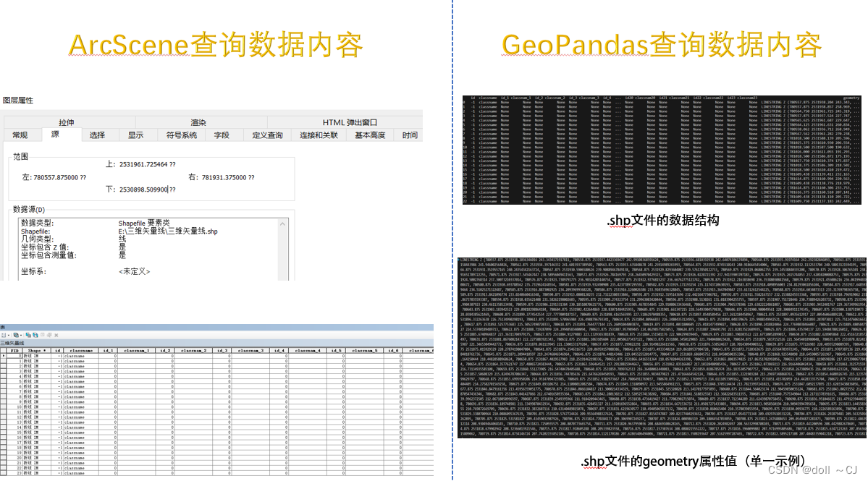The width and height of the screenshot is (868, 481).
Task: Click the GeoPandas dataframe output screenshot
Action: coord(662,150)
